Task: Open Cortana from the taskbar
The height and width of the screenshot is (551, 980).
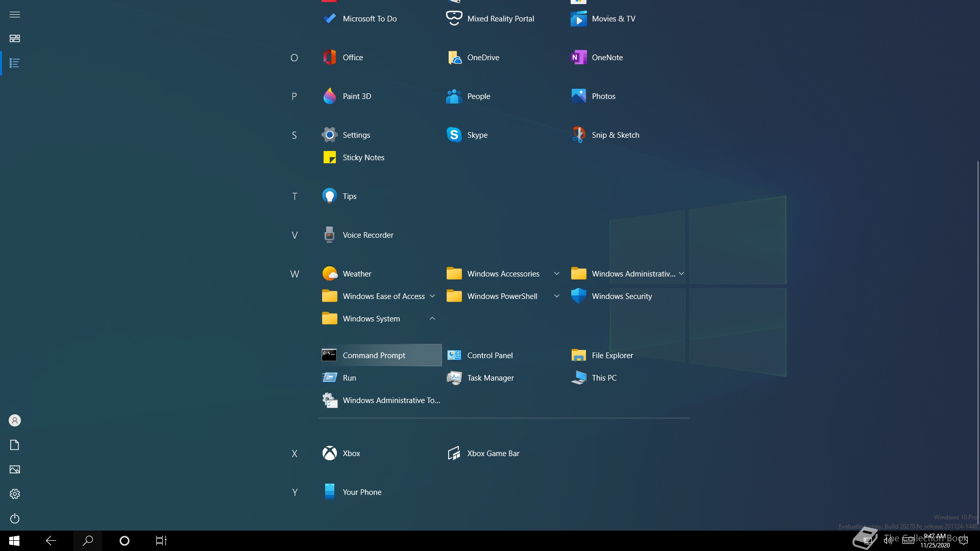Action: coord(125,541)
